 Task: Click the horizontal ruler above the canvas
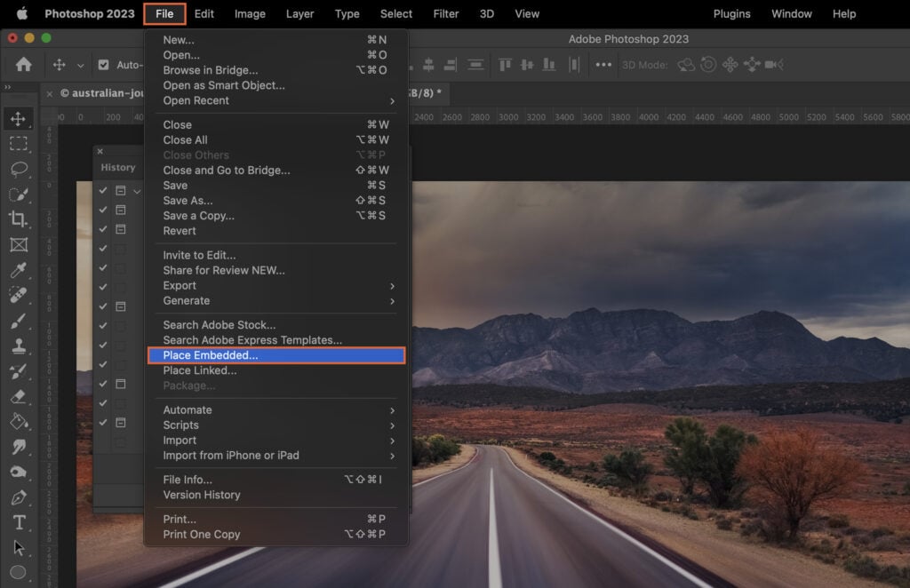coord(622,115)
